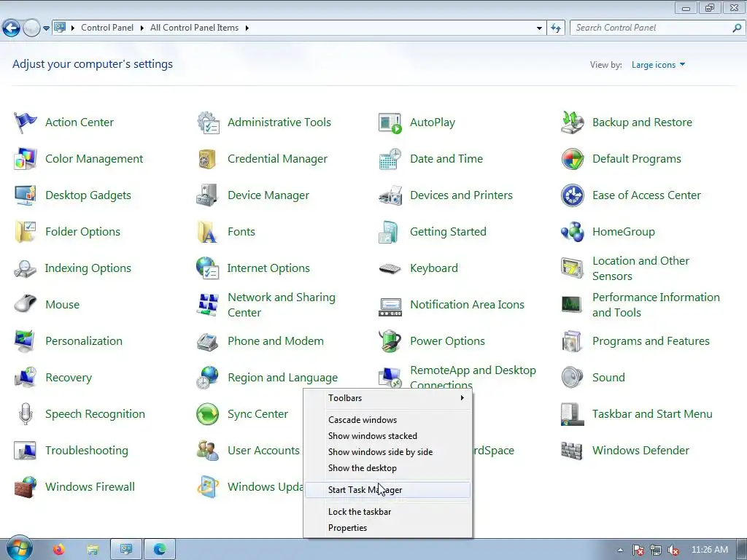Open the Speech Recognition microphone icon

coord(26,414)
